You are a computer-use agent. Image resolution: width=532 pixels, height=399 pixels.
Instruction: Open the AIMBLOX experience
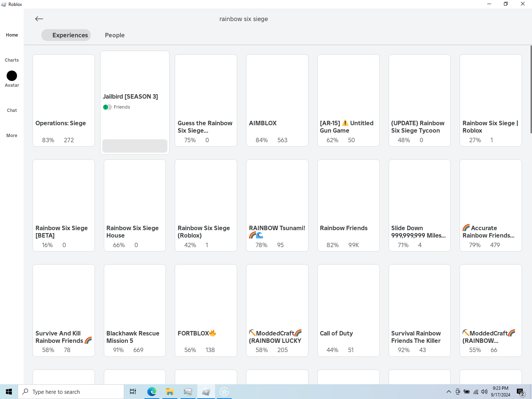[277, 100]
